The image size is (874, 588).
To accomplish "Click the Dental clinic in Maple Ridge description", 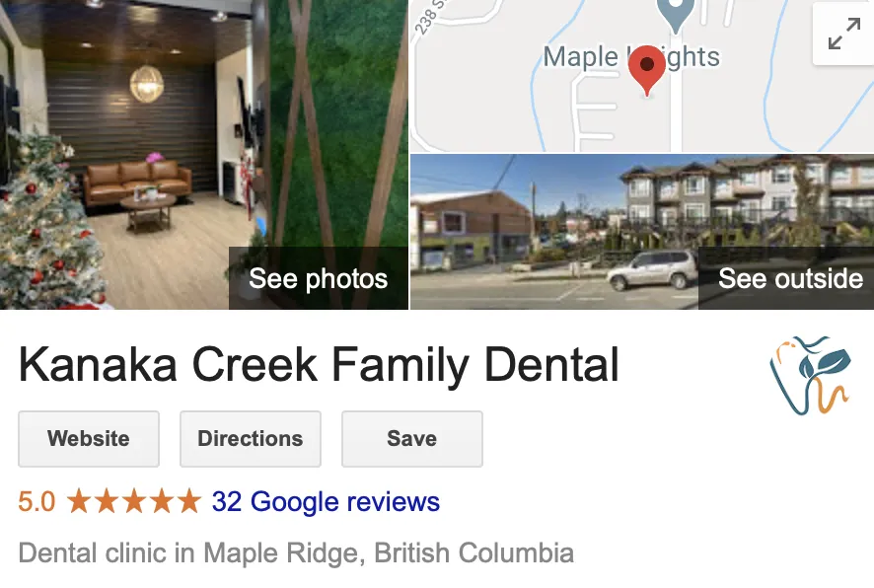I will 296,553.
